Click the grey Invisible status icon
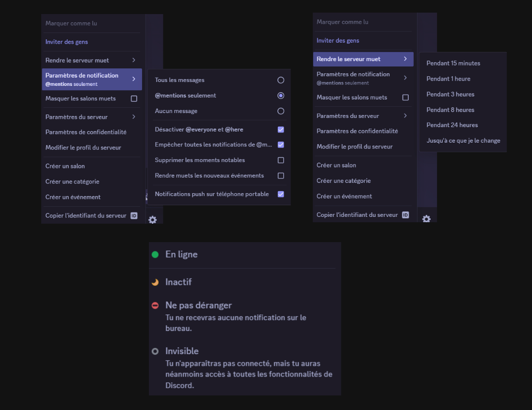532x410 pixels. [155, 351]
